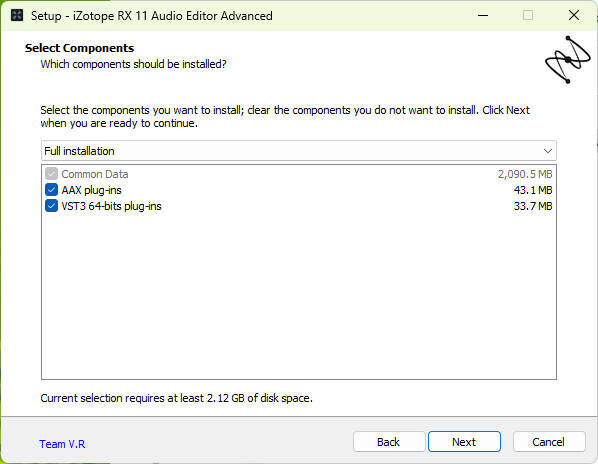Go back to the previous step
The height and width of the screenshot is (464, 598).
(x=389, y=442)
